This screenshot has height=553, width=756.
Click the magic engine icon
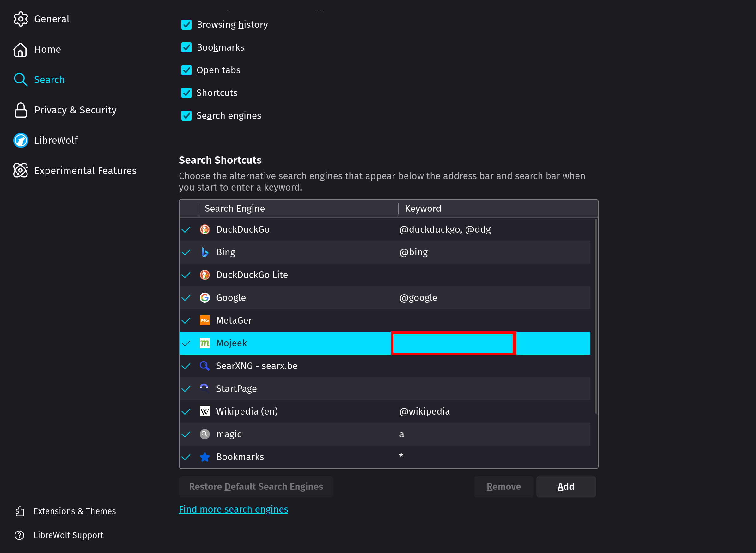point(204,434)
